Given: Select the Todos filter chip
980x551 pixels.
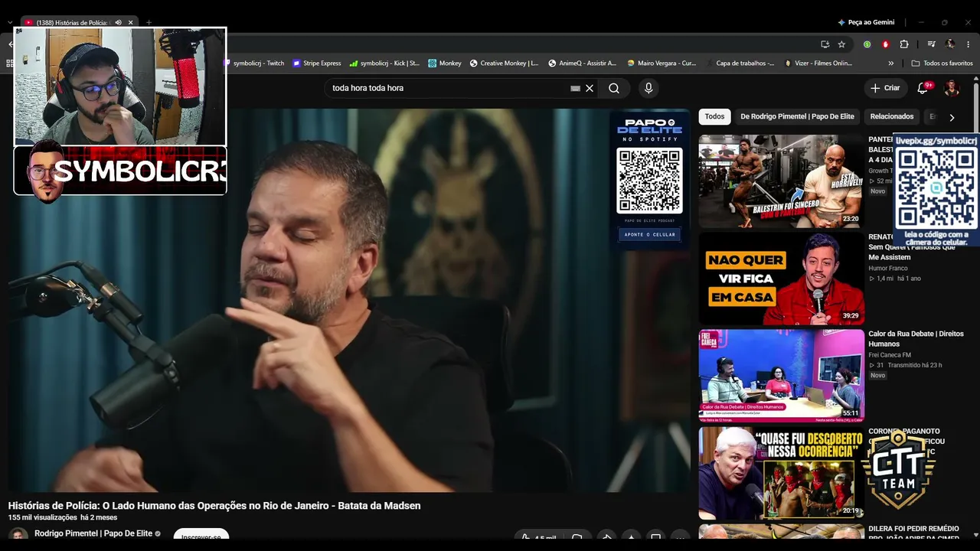Looking at the screenshot, I should (x=714, y=116).
